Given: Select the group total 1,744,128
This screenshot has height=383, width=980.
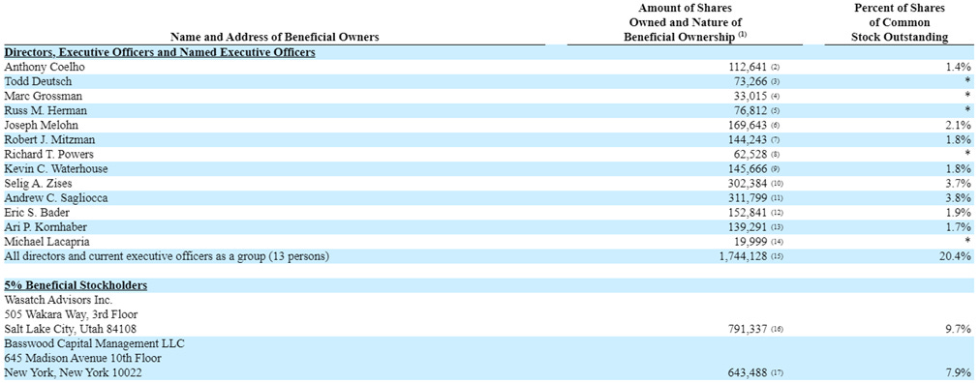Looking at the screenshot, I should tap(744, 256).
